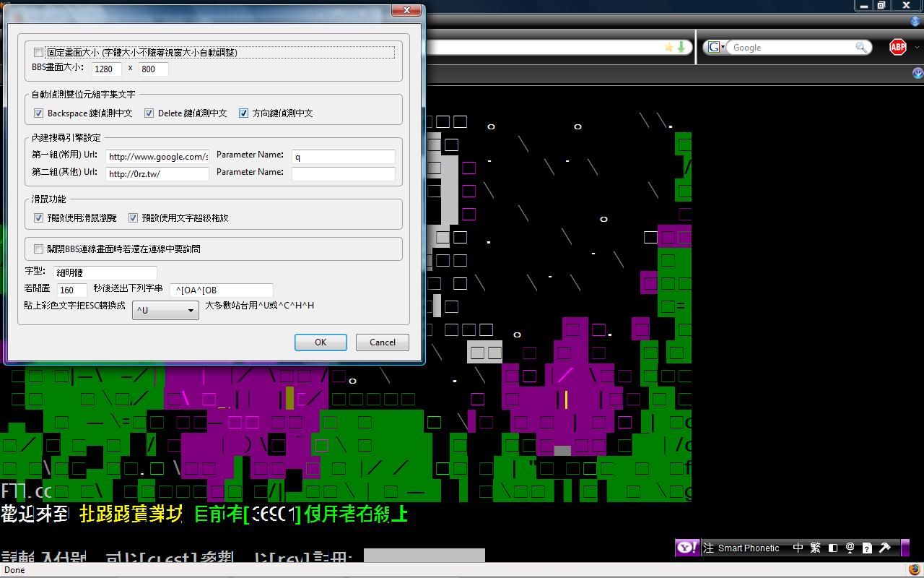Click the Google search box in browser
Viewport: 924px width, 578px height.
click(x=791, y=48)
